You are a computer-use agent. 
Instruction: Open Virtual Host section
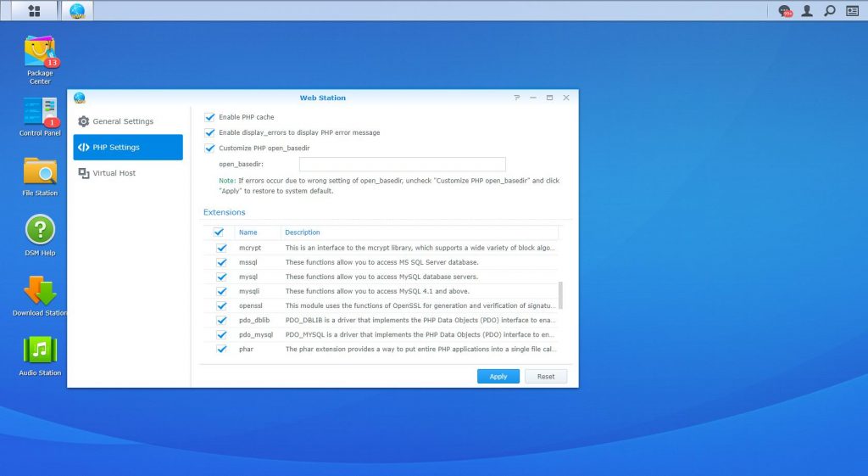(x=128, y=173)
